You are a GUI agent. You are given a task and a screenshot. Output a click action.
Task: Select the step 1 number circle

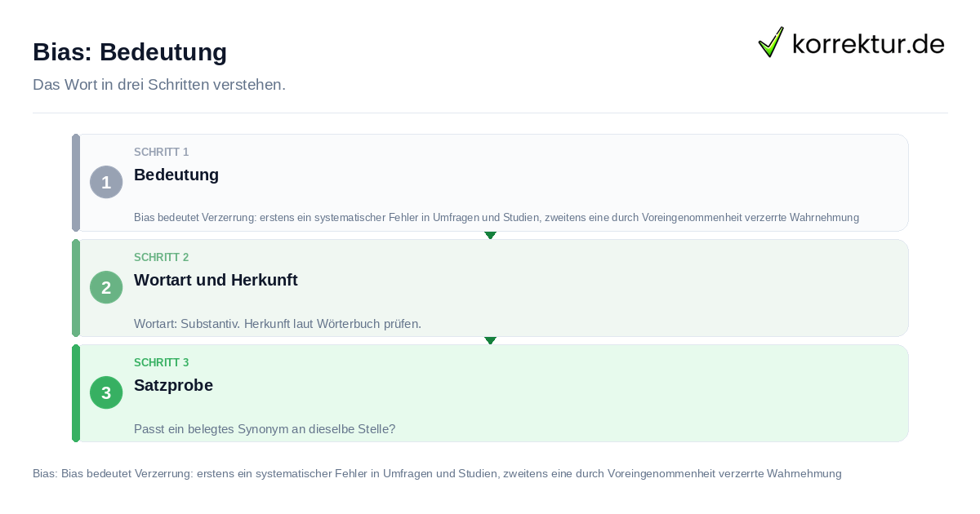106,182
